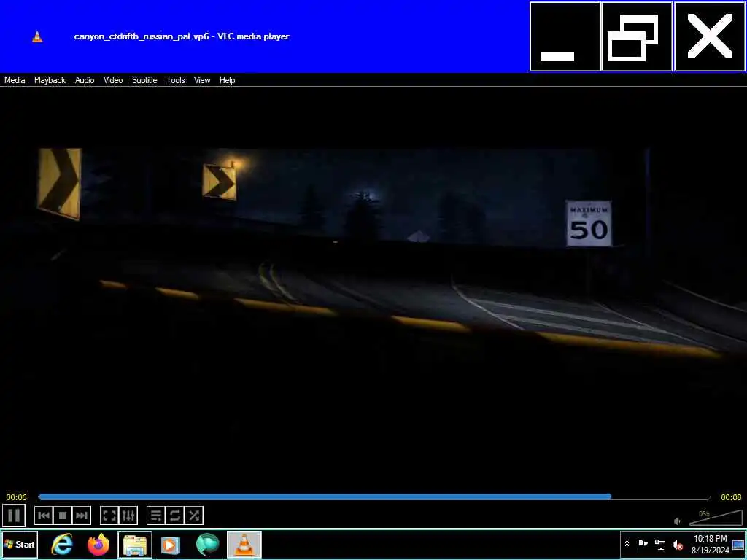Open the Media menu
The image size is (747, 560).
15,80
